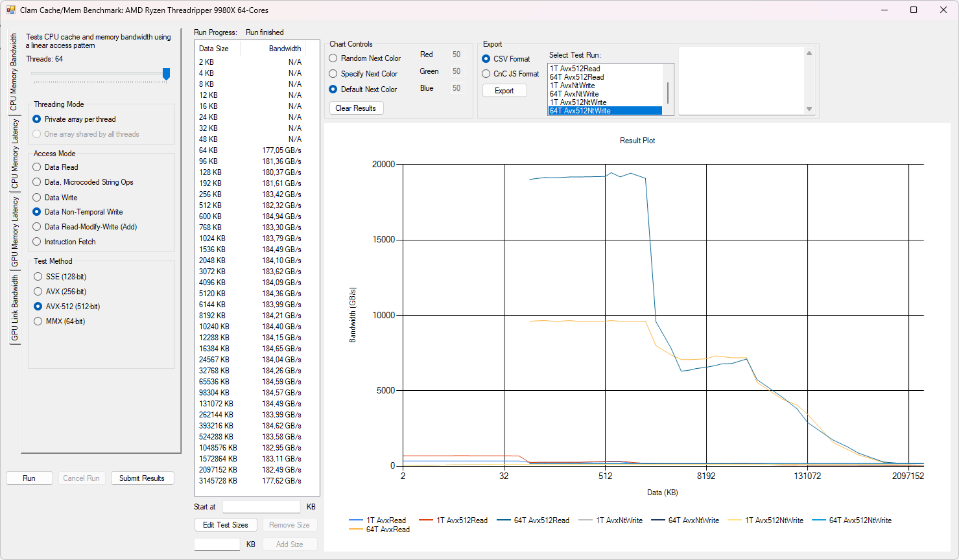Select 64T Avx512NtWrite test run
Screen dimensions: 959x560
(x=605, y=111)
